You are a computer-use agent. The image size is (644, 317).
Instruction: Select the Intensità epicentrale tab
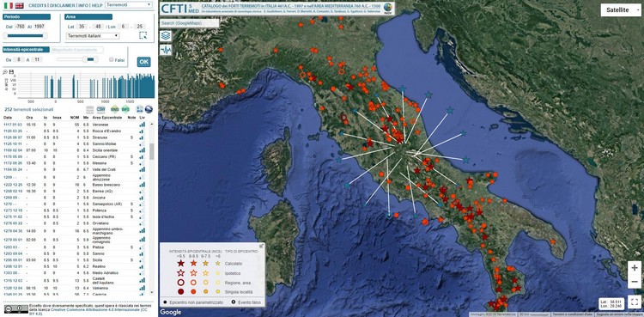pos(26,49)
